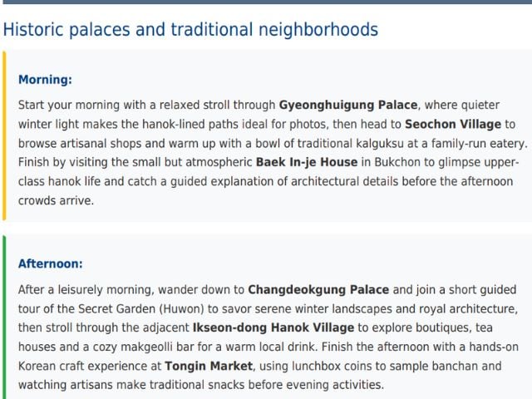
Task: Click the 'lunchbox coins' phrase
Action: [x=350, y=366]
